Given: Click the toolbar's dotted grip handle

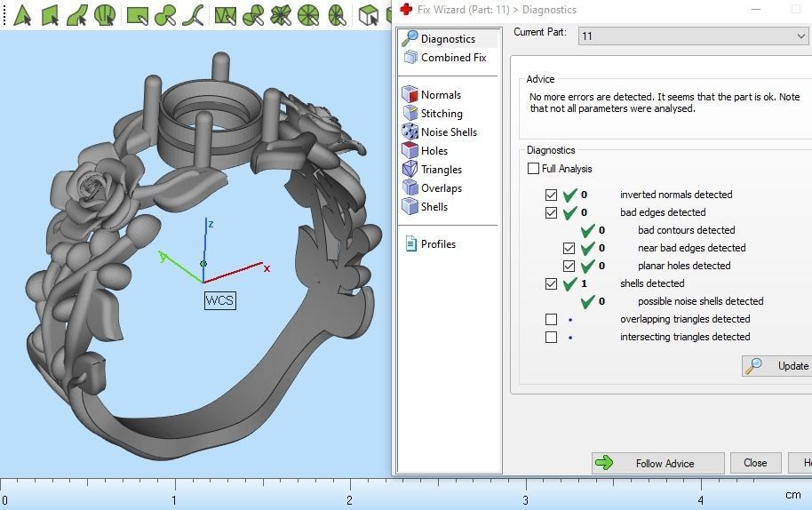Looking at the screenshot, I should [4, 15].
